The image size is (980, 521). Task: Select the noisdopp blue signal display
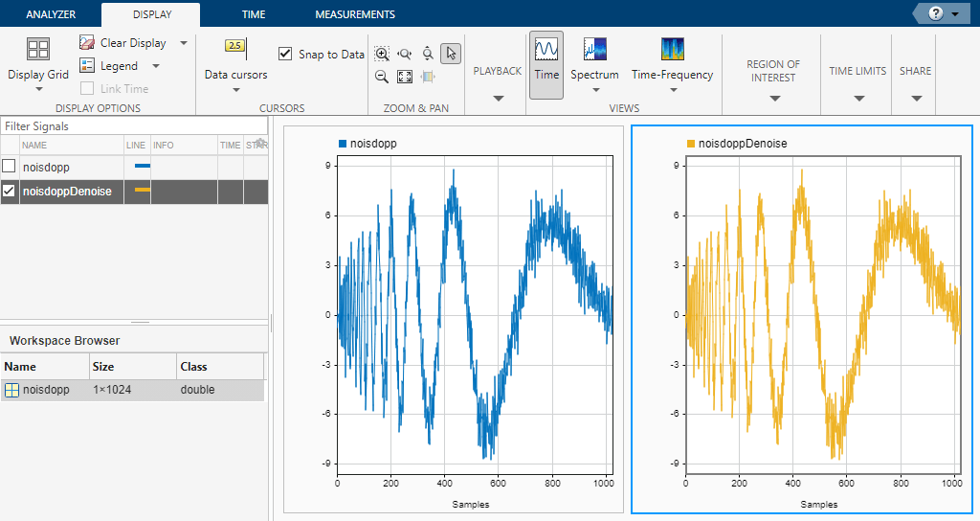tap(454, 319)
